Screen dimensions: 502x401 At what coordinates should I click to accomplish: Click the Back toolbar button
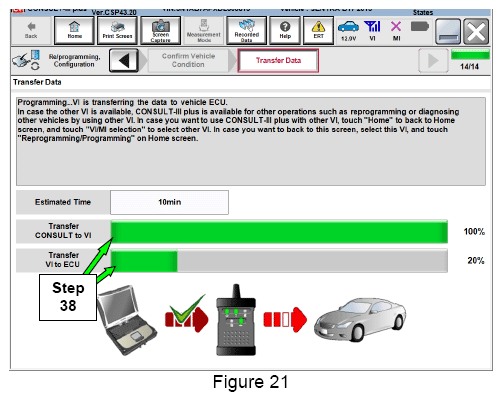[x=31, y=30]
